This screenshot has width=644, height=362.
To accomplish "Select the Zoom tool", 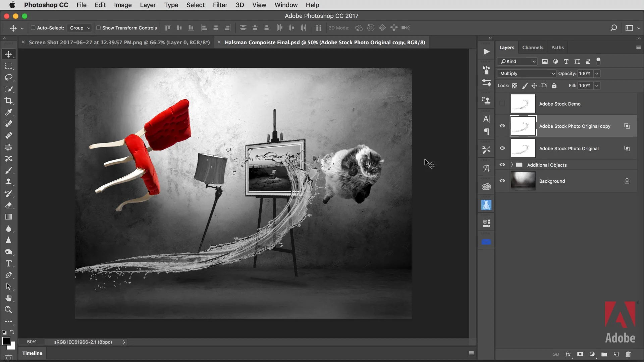I will (8, 310).
